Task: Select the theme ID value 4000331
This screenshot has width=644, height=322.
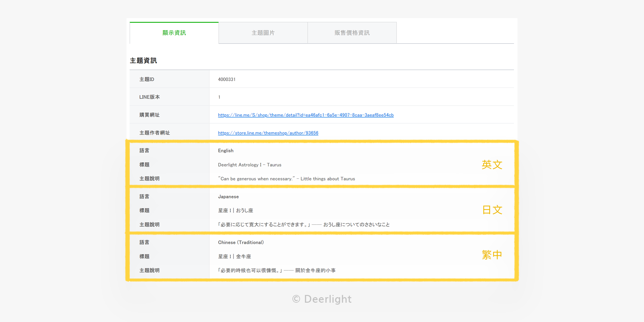Action: 227,79
